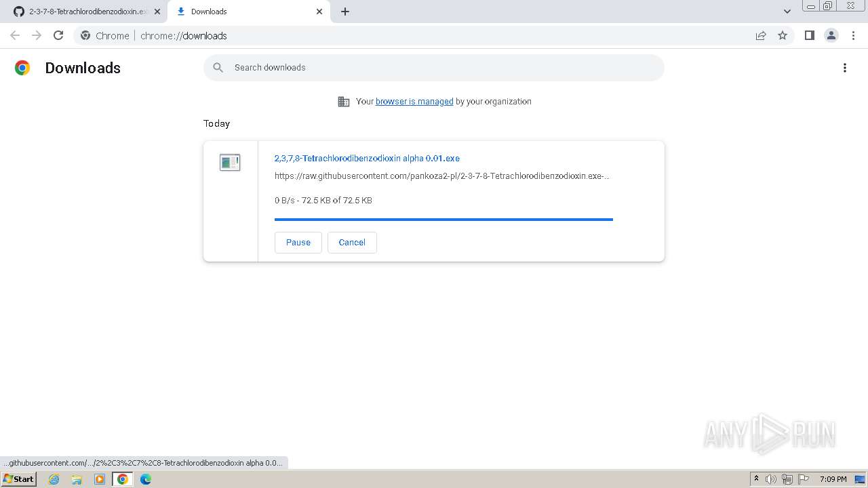Viewport: 868px width, 488px height.
Task: Open Chrome's three-dot main menu
Action: (x=853, y=35)
